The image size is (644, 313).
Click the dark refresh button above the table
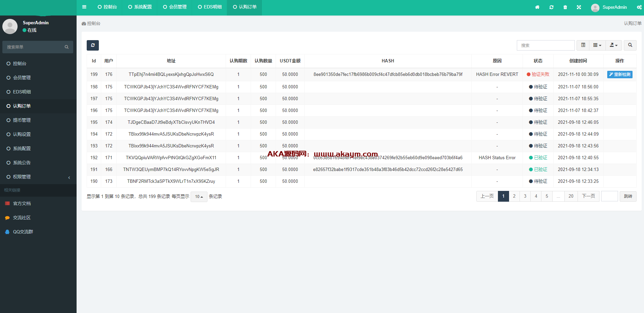(93, 45)
